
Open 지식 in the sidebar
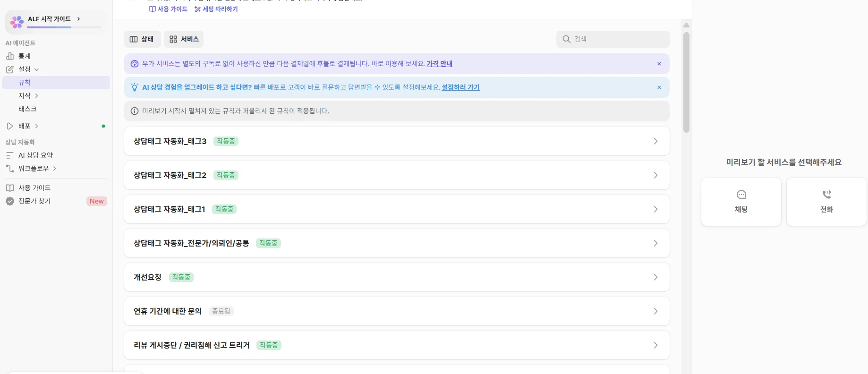pyautogui.click(x=25, y=96)
